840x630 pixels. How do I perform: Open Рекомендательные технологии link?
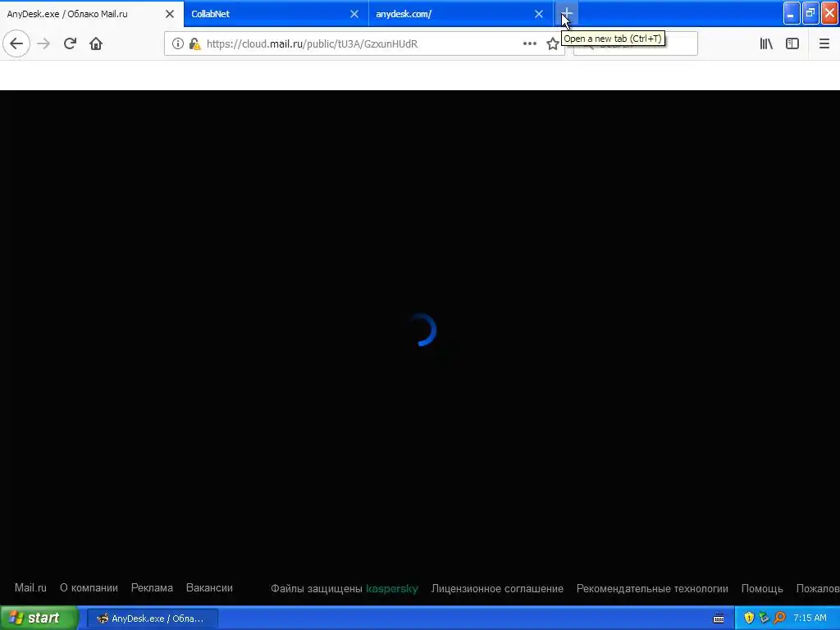coord(652,589)
